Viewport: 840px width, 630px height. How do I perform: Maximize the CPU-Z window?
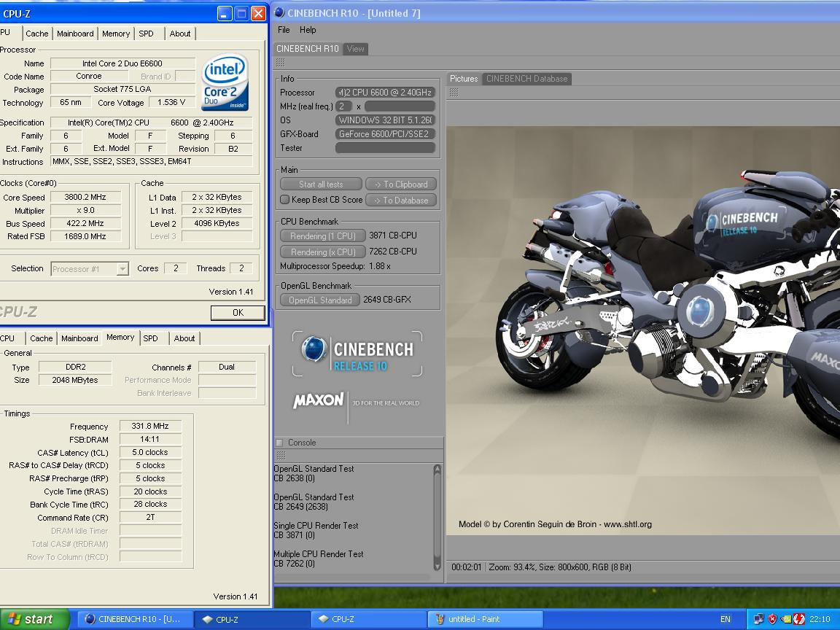point(241,13)
